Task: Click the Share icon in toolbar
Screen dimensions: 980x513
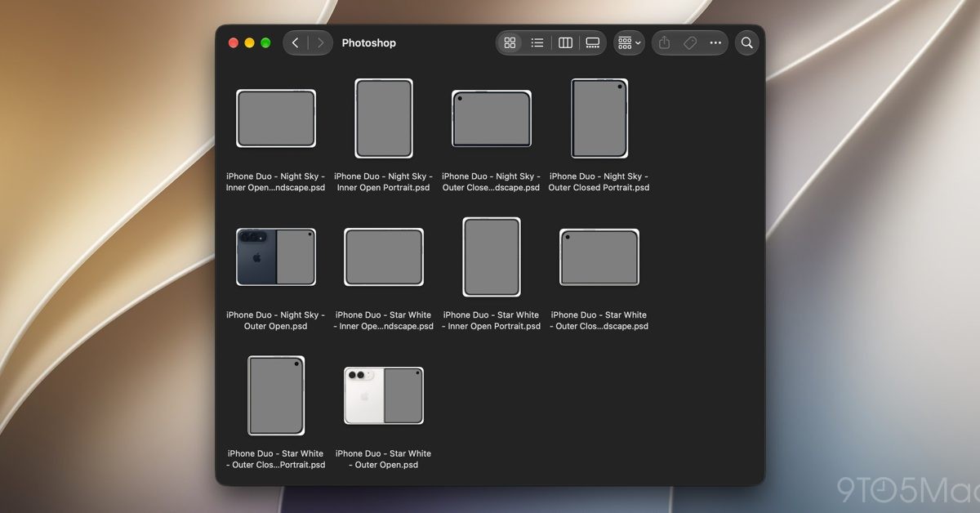Action: (x=665, y=42)
